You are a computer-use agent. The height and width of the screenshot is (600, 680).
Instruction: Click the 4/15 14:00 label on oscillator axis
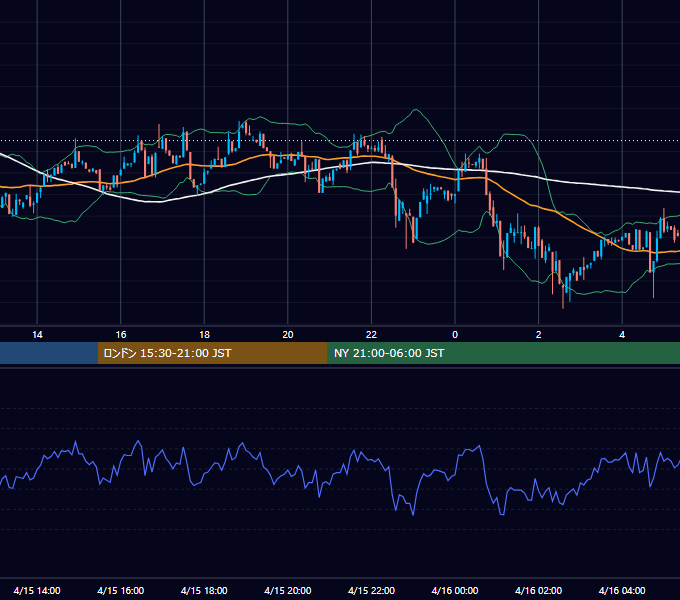tap(37, 590)
